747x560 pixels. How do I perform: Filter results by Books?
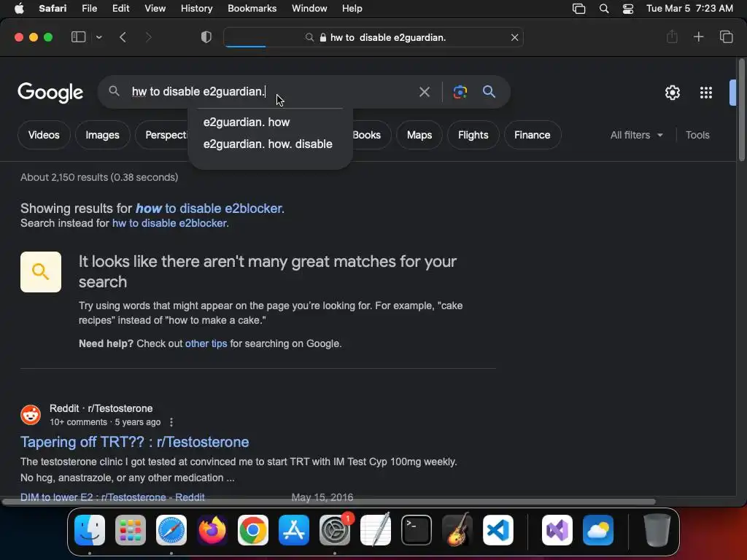pos(371,135)
